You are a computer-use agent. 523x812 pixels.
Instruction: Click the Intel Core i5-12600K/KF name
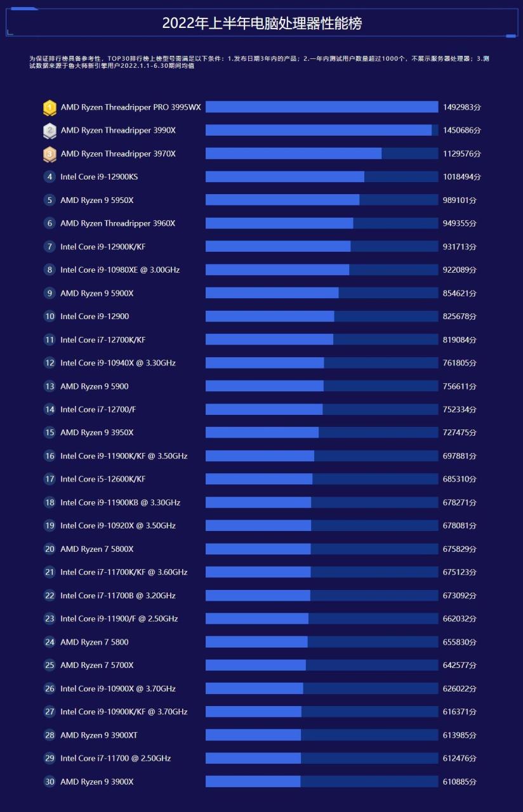(x=103, y=479)
